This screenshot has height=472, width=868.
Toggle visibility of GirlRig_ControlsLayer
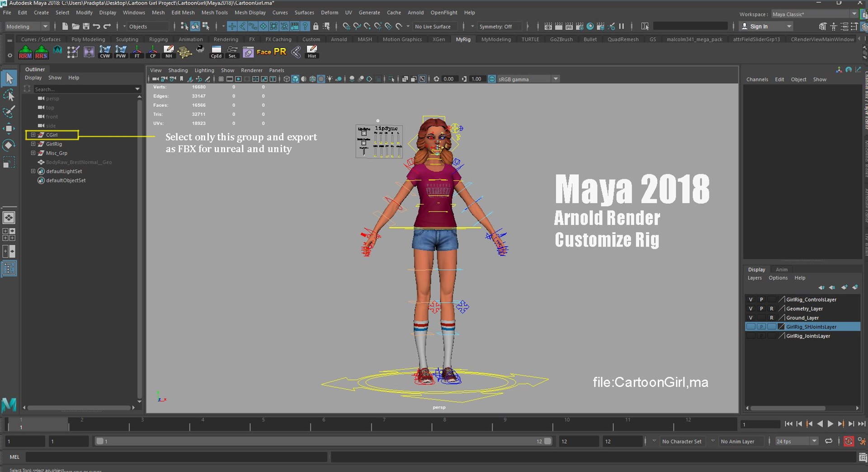pyautogui.click(x=750, y=300)
